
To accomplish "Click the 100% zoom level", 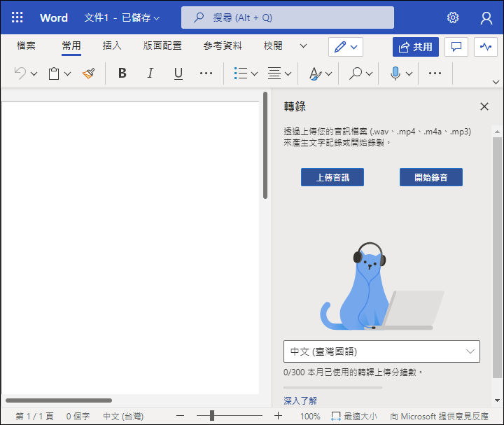I will 310,417.
